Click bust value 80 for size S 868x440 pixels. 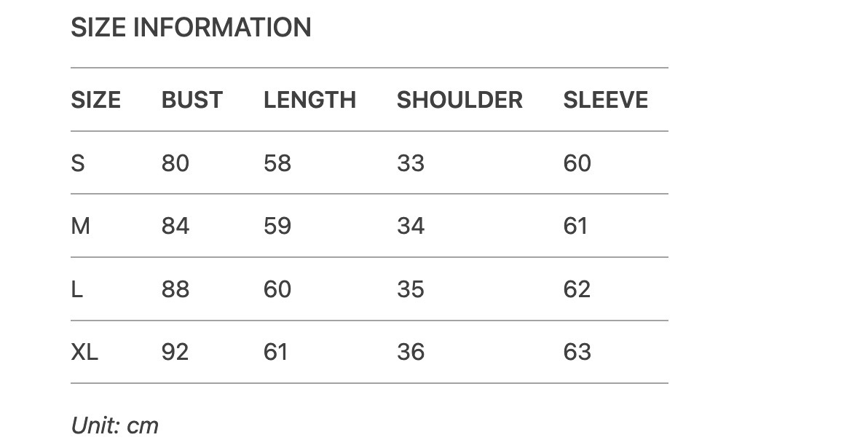(x=175, y=163)
